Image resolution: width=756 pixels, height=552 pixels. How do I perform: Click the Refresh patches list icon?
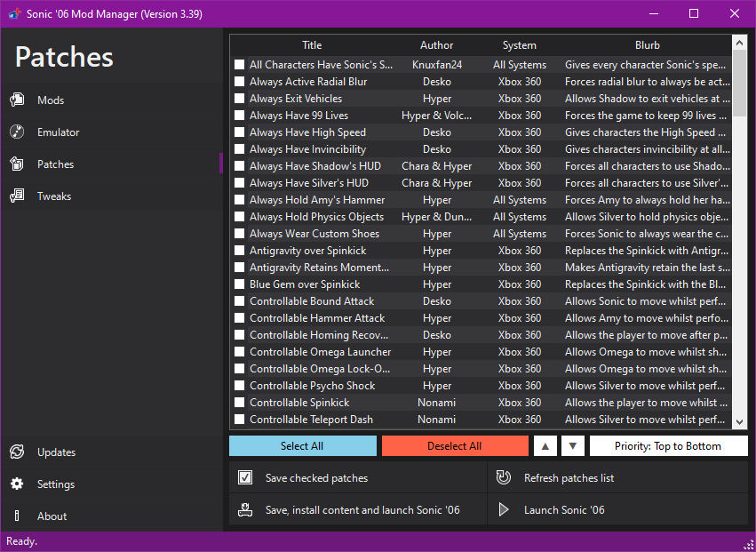pos(504,478)
